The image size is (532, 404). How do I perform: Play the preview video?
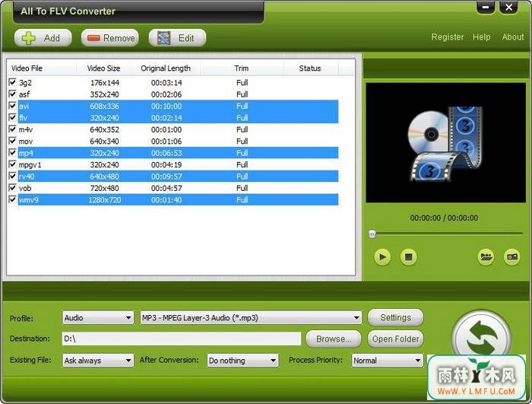(x=382, y=257)
